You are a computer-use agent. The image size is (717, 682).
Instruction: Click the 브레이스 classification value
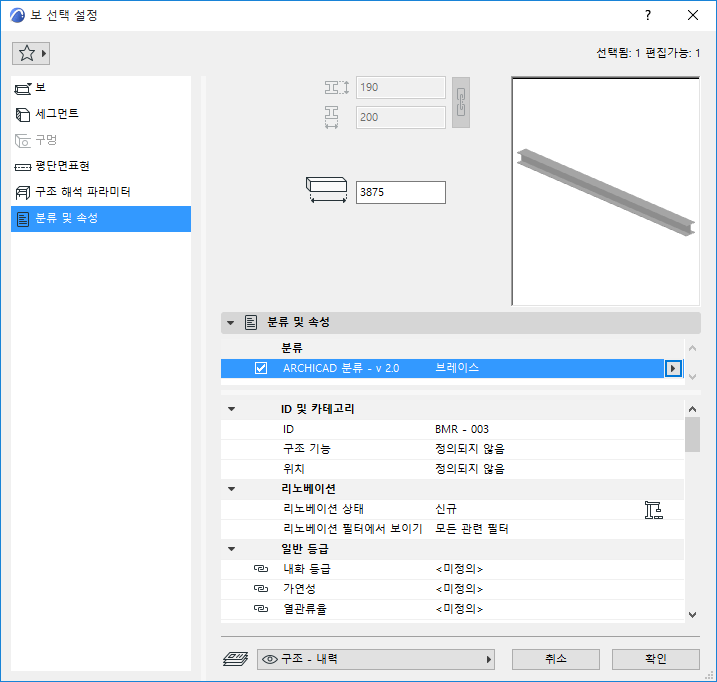(457, 368)
